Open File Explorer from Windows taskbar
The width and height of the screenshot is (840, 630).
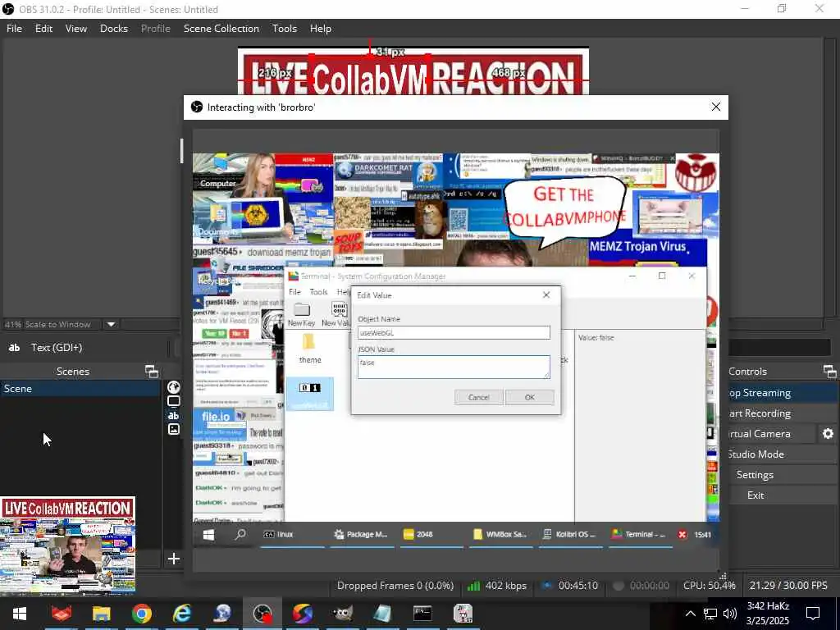101,614
